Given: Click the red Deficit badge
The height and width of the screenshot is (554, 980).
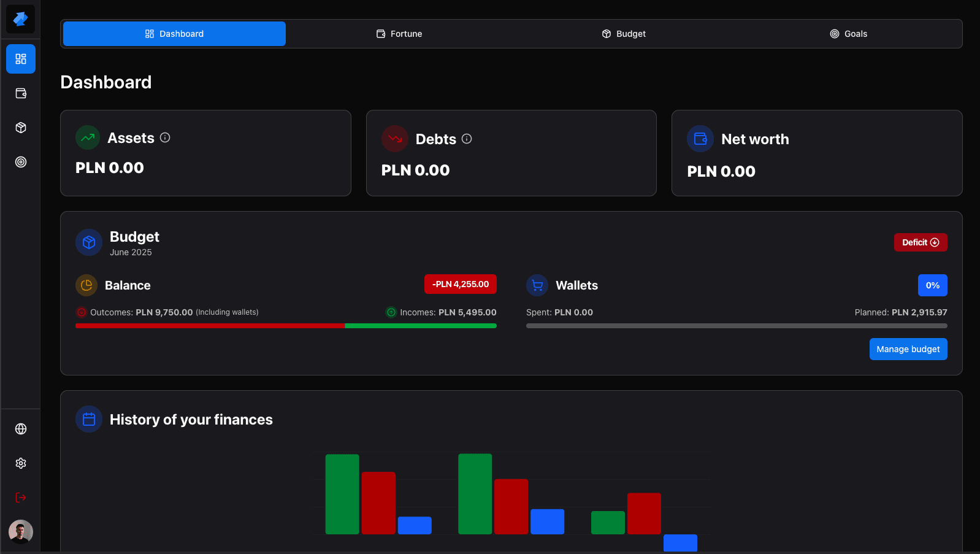Looking at the screenshot, I should click(x=921, y=242).
